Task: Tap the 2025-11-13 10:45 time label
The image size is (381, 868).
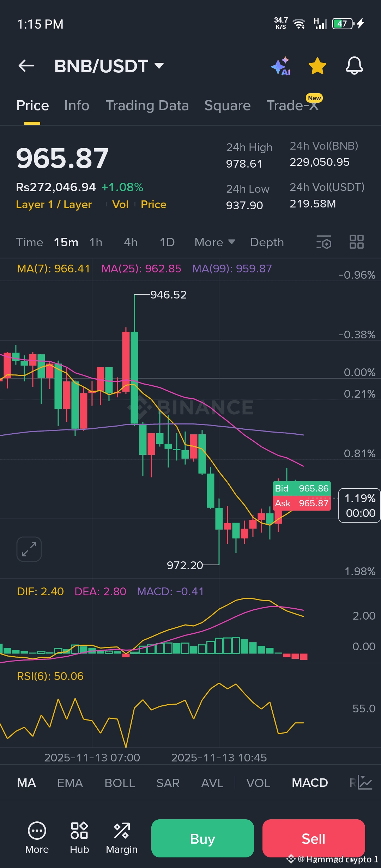Action: click(219, 758)
